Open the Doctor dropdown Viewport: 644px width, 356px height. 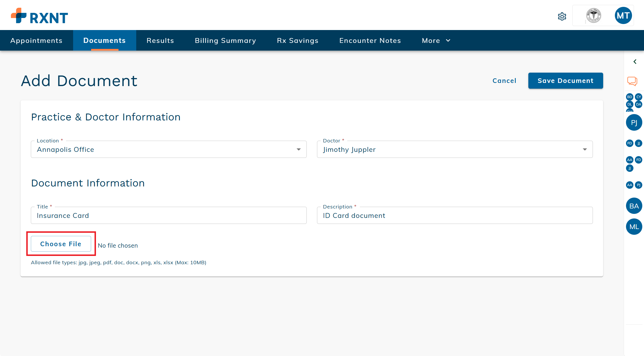click(585, 149)
